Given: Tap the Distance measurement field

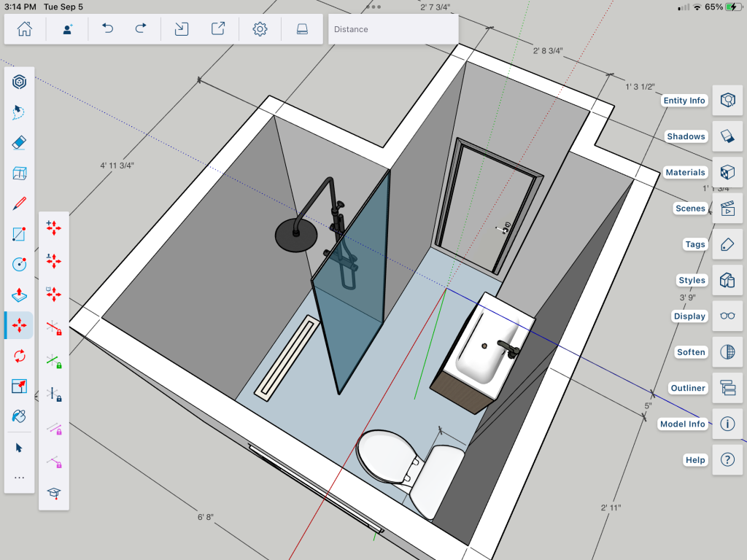Looking at the screenshot, I should [393, 29].
